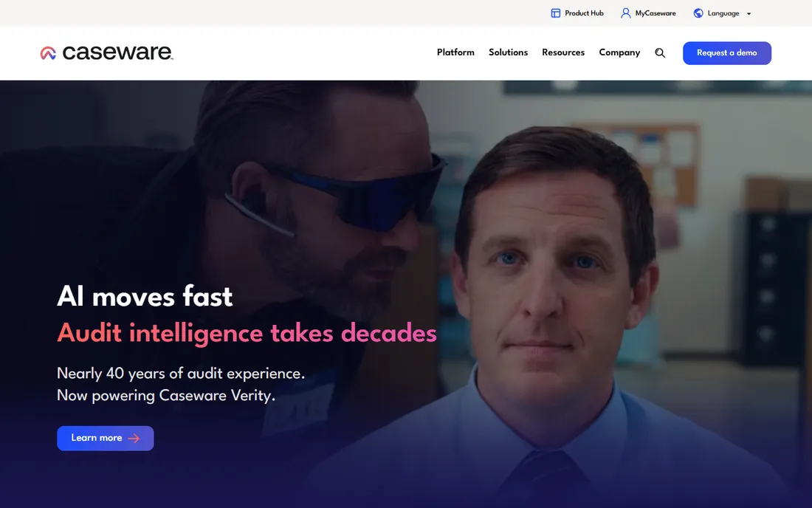Click the Learn more button
This screenshot has width=812, height=508.
tap(105, 438)
